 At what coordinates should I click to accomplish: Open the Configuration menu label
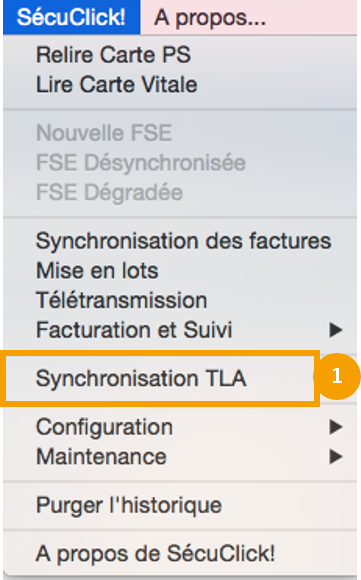coord(104,427)
